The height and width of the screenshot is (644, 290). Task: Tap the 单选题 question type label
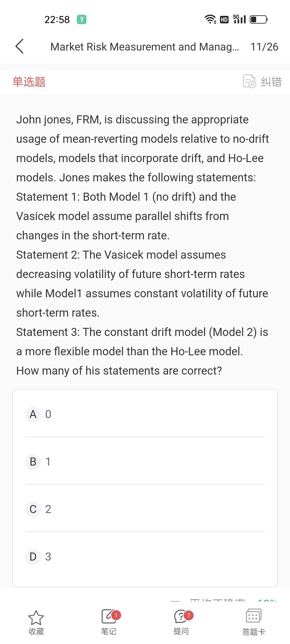(29, 82)
